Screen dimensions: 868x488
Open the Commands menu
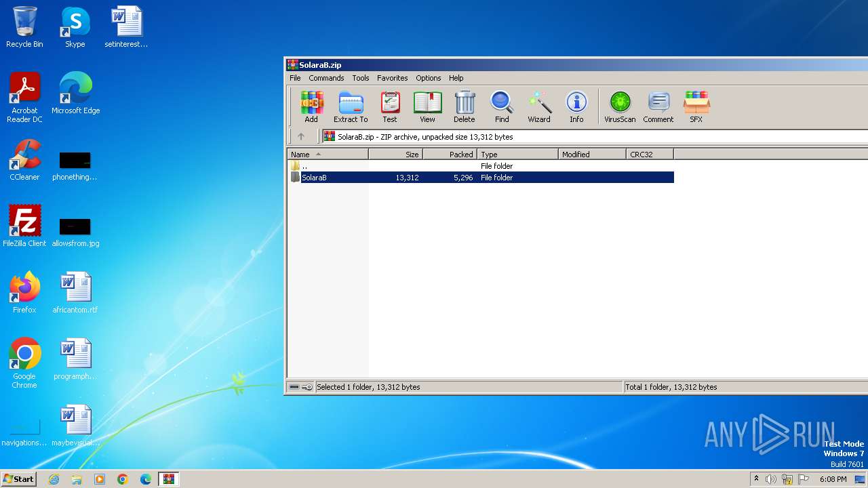326,78
